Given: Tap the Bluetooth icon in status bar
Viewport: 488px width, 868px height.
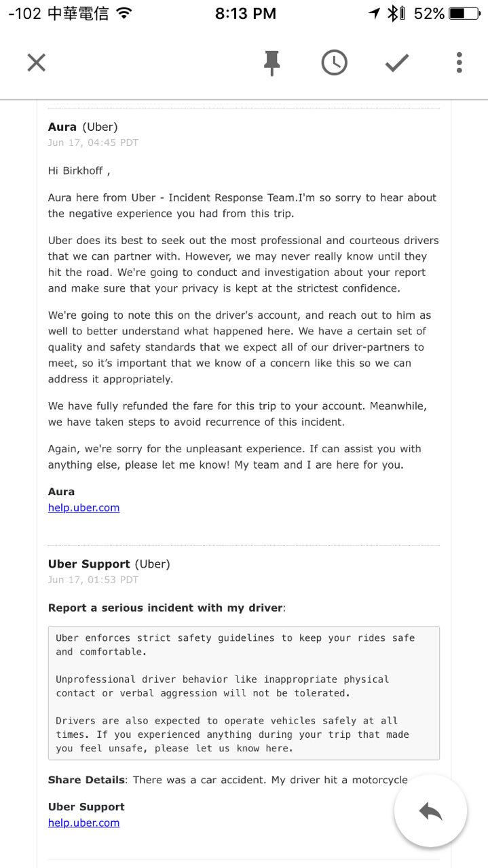Looking at the screenshot, I should click(x=393, y=14).
